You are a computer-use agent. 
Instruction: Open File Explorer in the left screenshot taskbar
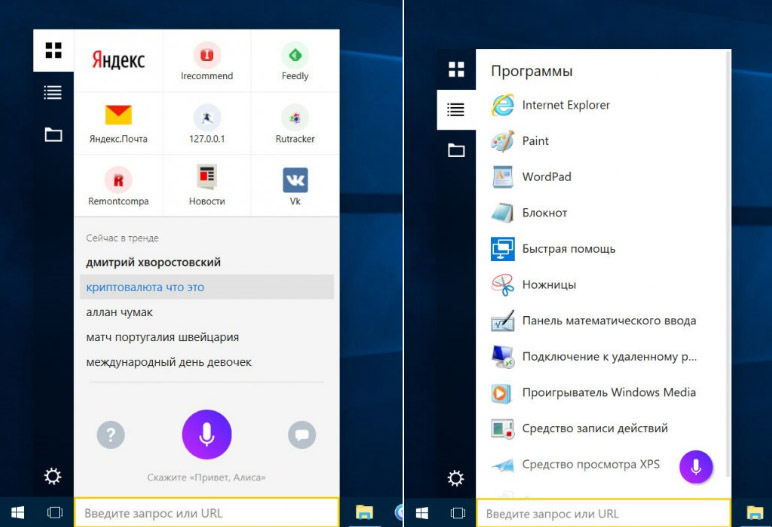(x=364, y=513)
